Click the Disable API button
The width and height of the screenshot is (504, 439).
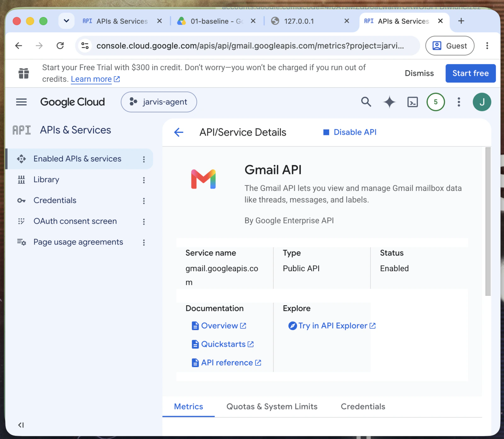(x=350, y=132)
